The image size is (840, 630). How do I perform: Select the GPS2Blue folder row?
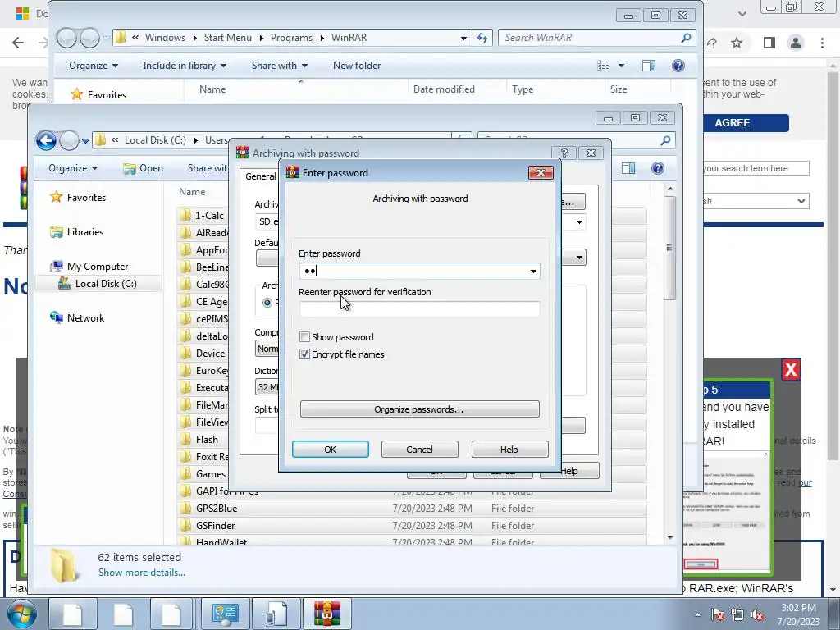pyautogui.click(x=412, y=509)
